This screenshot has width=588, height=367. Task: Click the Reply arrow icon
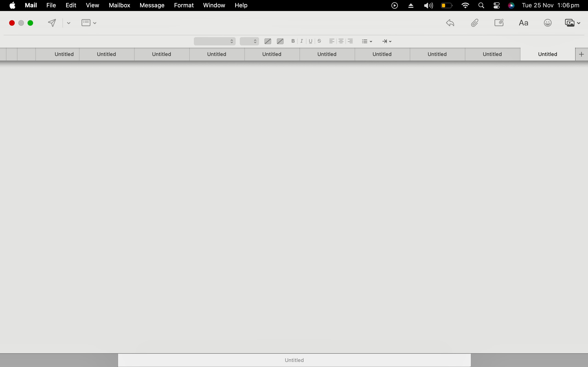pyautogui.click(x=450, y=23)
